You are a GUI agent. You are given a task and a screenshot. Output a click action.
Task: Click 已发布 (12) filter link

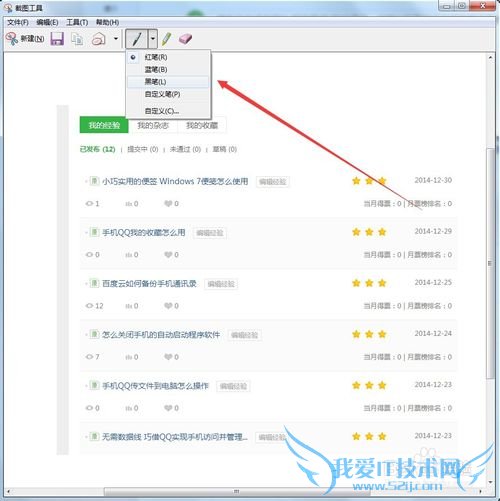[97, 149]
